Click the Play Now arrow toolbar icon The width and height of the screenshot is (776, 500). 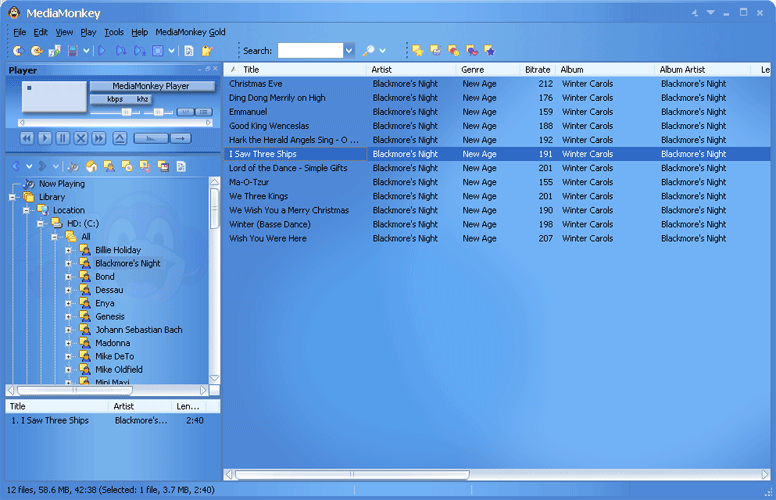pos(102,50)
